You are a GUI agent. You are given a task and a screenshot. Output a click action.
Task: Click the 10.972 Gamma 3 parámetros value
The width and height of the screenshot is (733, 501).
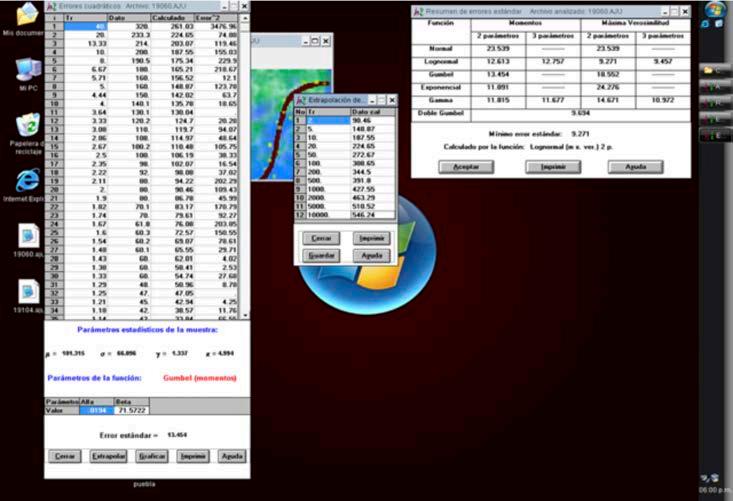662,100
